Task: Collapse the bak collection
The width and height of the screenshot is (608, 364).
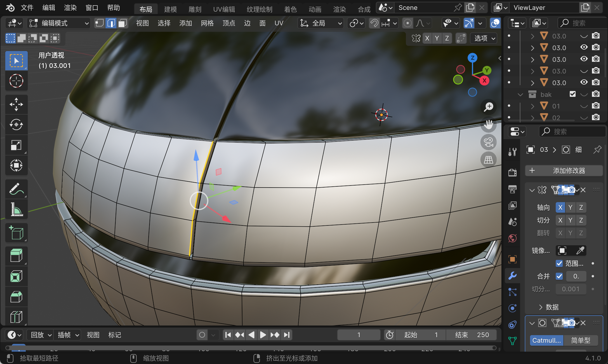Action: [520, 94]
